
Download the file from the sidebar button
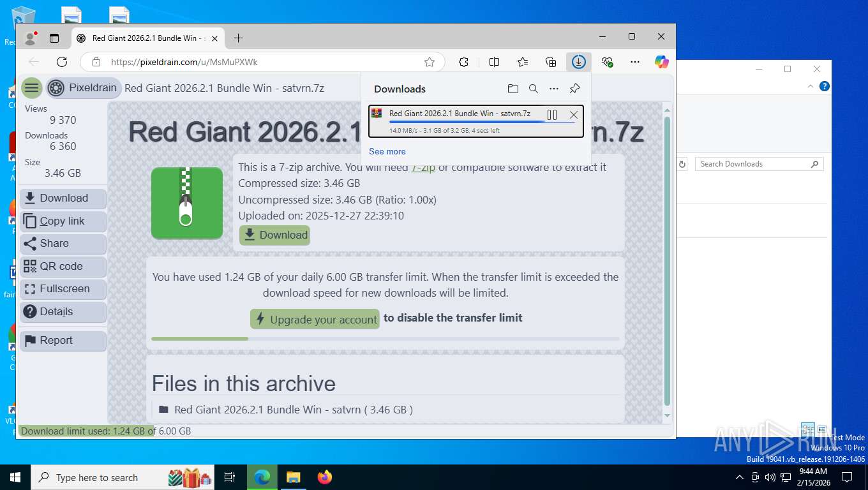63,198
